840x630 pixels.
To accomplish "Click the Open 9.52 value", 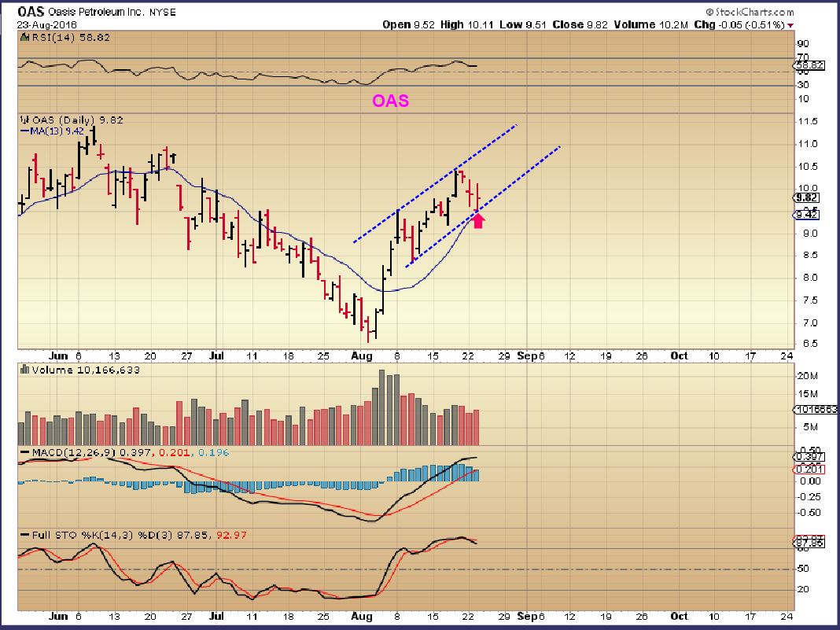I will coord(409,24).
